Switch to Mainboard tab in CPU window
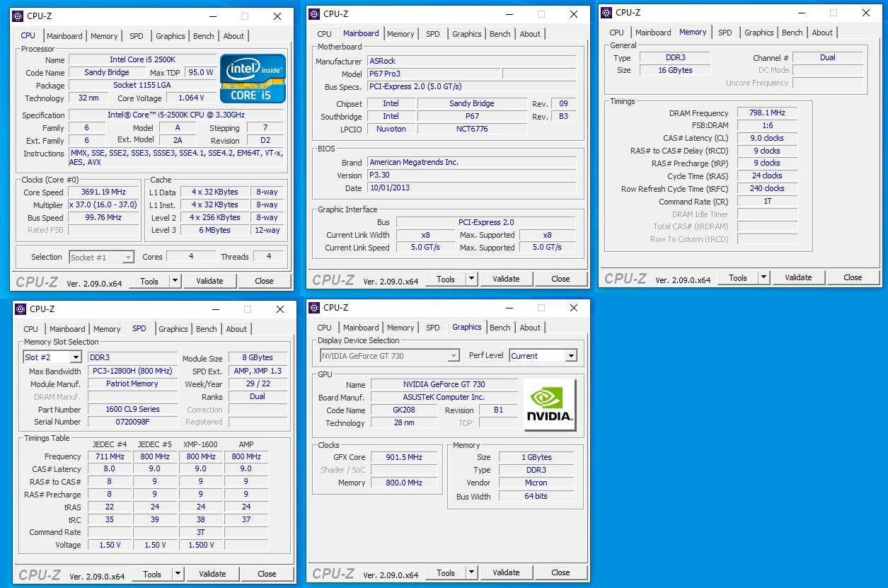This screenshot has height=588, width=888. (64, 36)
